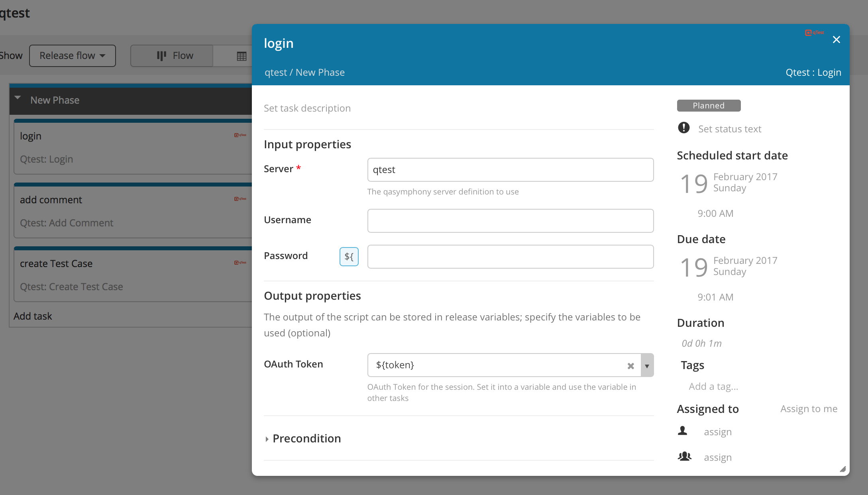This screenshot has width=868, height=495.
Task: Open the OAuth Token dropdown arrow
Action: (647, 365)
